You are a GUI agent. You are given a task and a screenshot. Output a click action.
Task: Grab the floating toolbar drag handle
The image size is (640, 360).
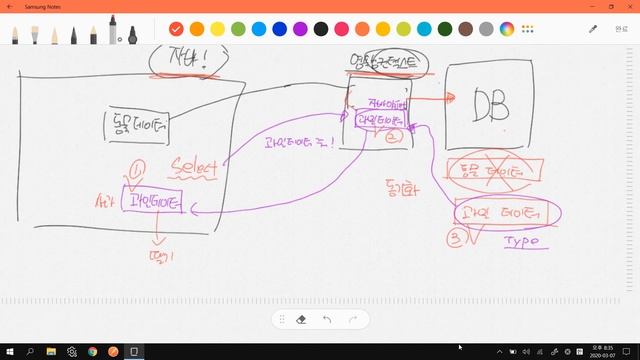[282, 319]
